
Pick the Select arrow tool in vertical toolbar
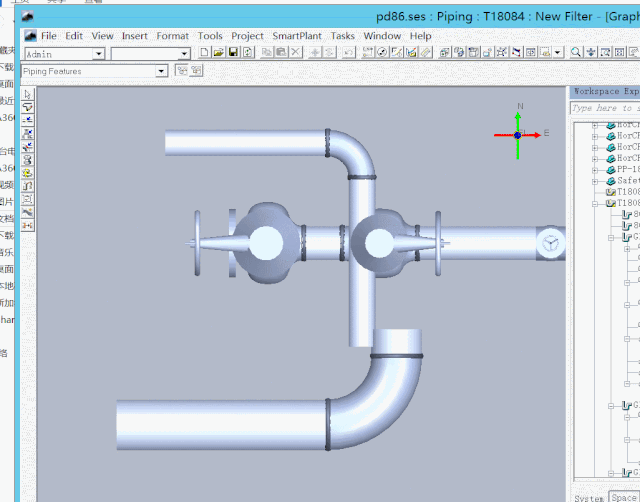(x=27, y=94)
